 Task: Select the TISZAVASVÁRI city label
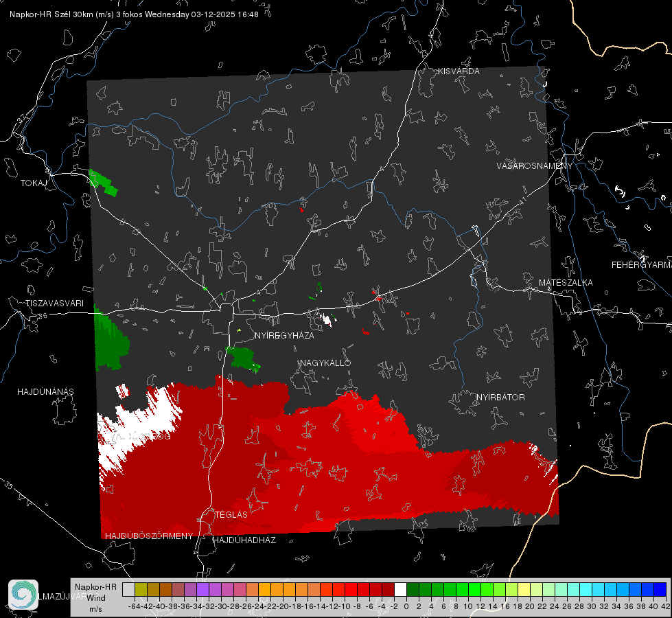click(x=54, y=304)
